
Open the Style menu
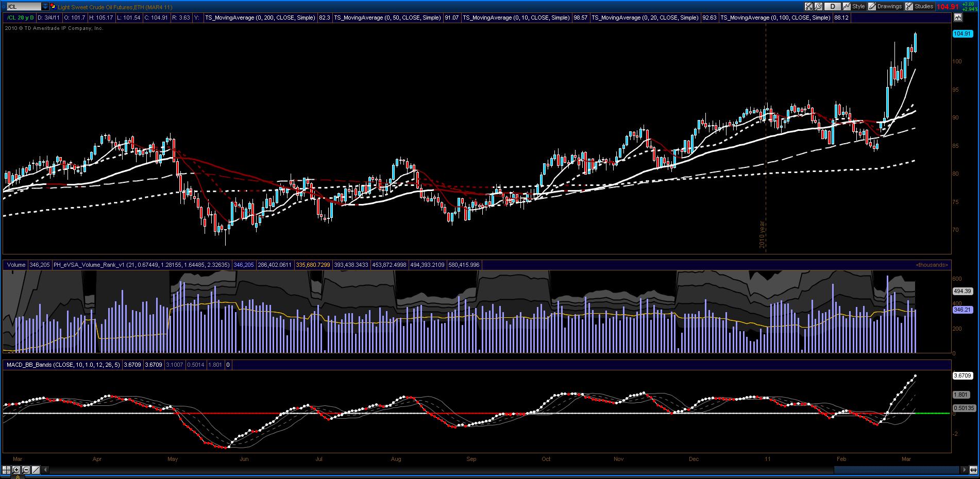tap(854, 6)
